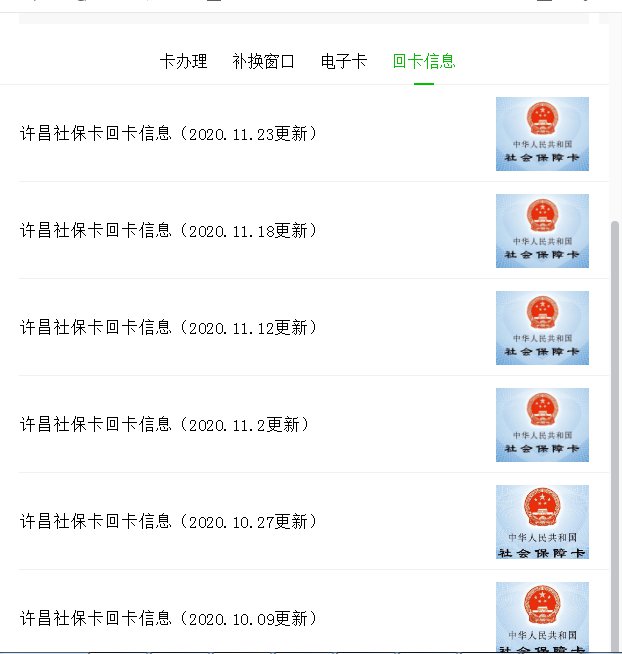Viewport: 622px width, 654px height.
Task: Click the social security card image for 2020.10.09
Action: coord(542,617)
